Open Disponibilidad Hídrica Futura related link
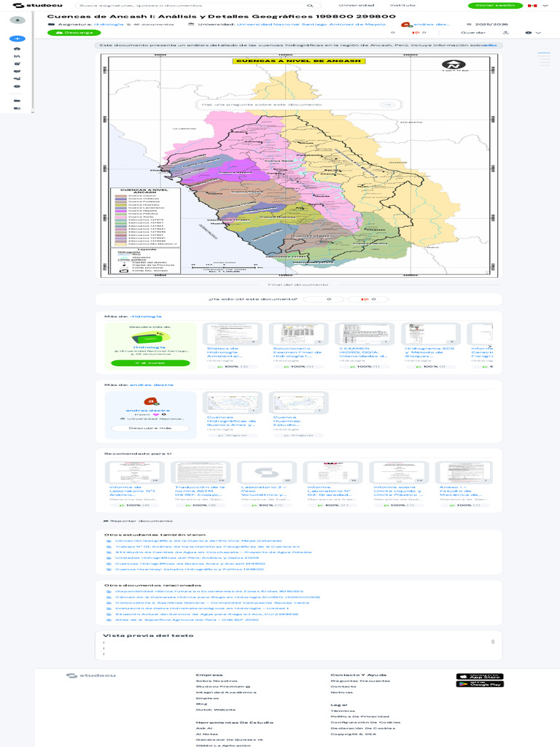 (x=209, y=591)
